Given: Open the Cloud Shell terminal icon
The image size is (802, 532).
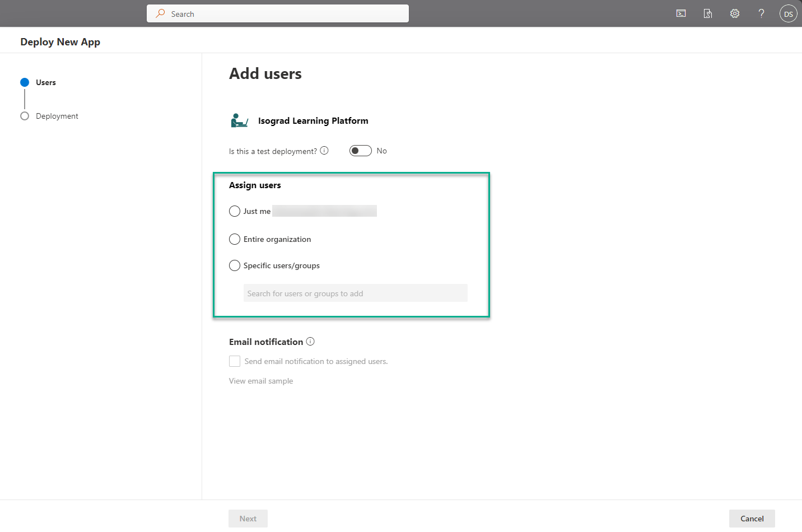Looking at the screenshot, I should pos(681,13).
